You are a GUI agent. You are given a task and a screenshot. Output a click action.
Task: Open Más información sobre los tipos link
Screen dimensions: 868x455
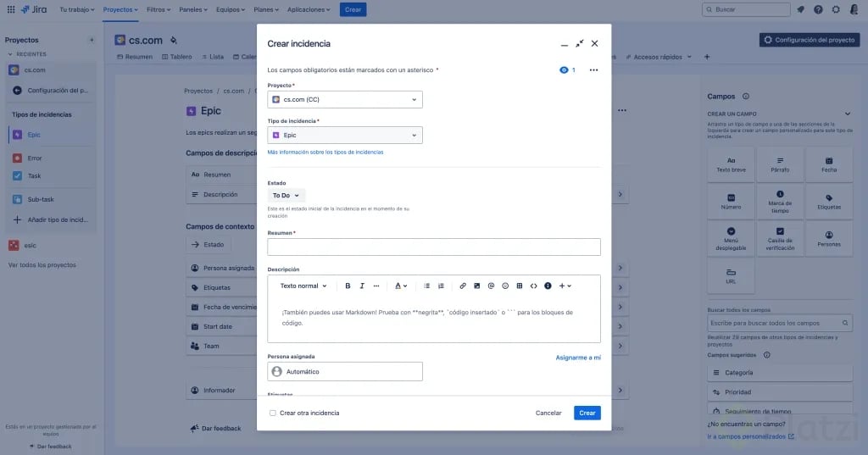[x=325, y=153]
